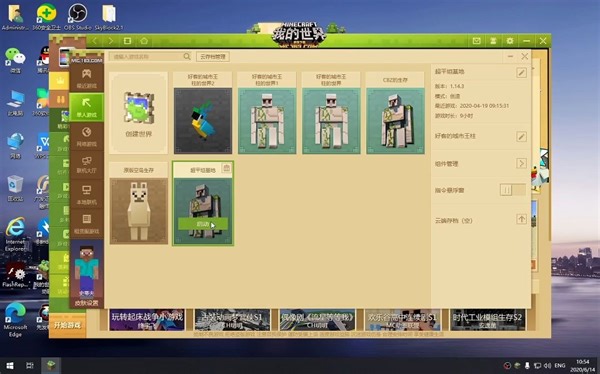Viewport: 600px width, 374px height.
Task: Open SkyBlock2.1 desktop folder
Action: (x=109, y=17)
